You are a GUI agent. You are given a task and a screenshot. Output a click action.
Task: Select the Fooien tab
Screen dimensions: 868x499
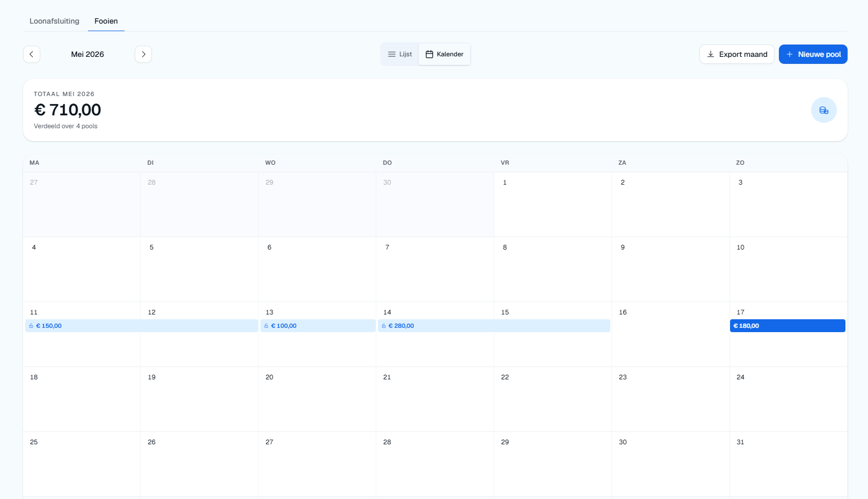click(106, 21)
